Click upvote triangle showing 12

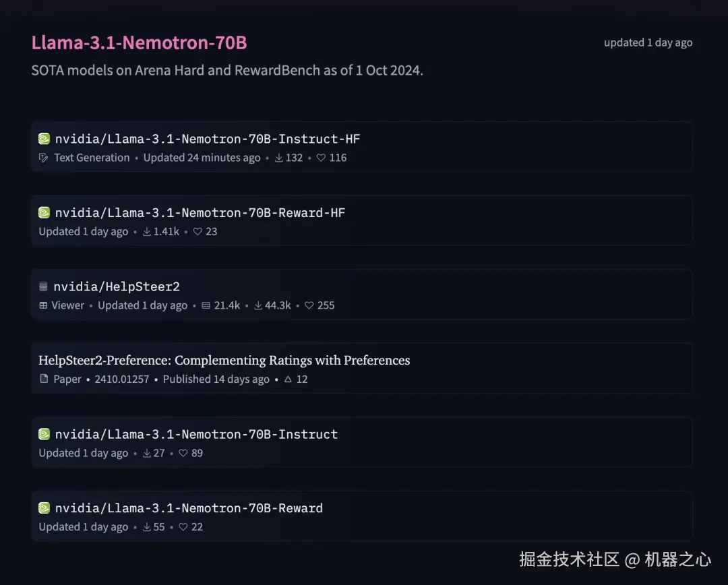(x=288, y=379)
